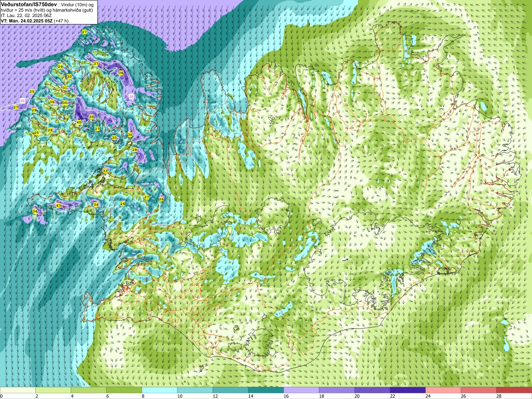This screenshot has width=532, height=399.
Task: Click the yellow peak gust label 43
Action: click(59, 205)
